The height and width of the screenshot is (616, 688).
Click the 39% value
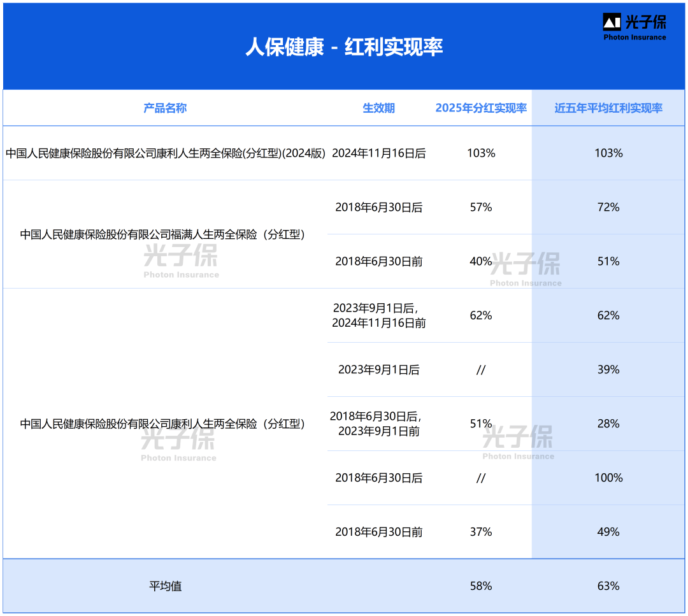608,369
